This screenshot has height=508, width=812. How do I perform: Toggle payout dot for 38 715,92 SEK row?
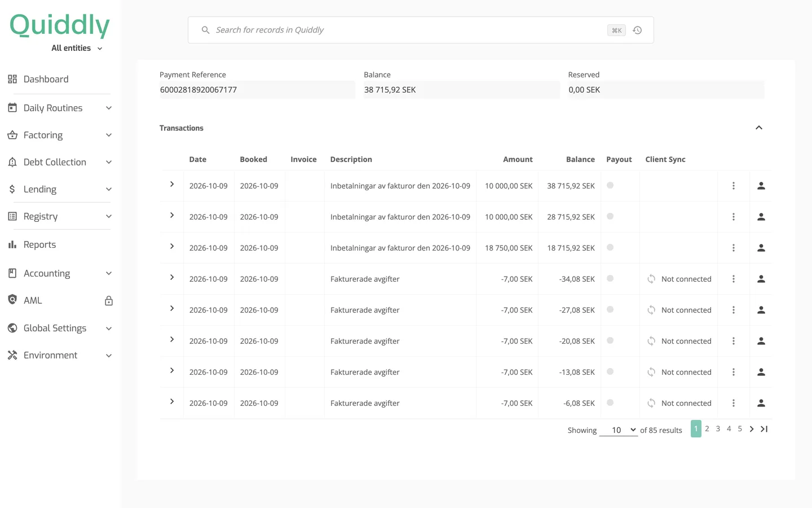point(610,185)
